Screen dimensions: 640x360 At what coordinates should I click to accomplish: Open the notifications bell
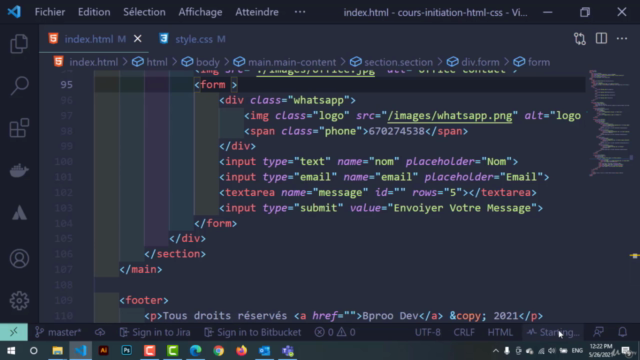pos(622,332)
